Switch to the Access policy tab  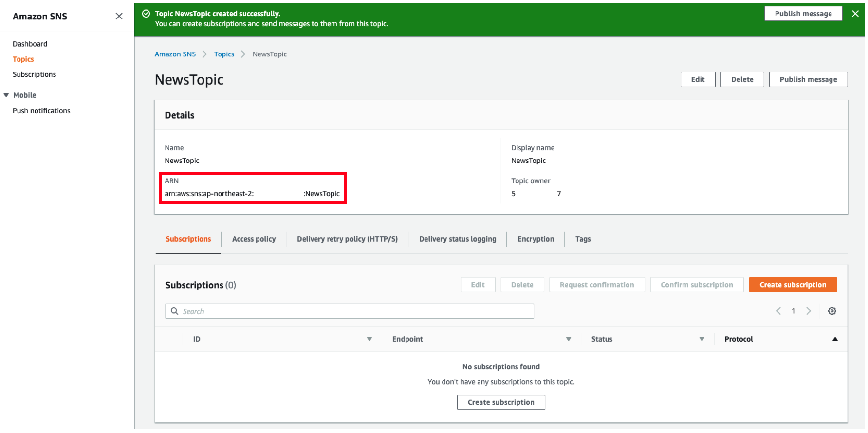tap(254, 239)
